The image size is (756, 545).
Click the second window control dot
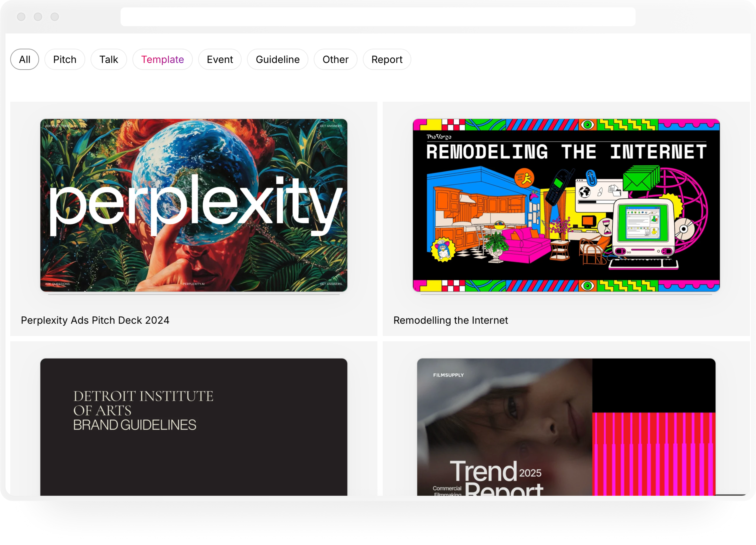tap(38, 17)
